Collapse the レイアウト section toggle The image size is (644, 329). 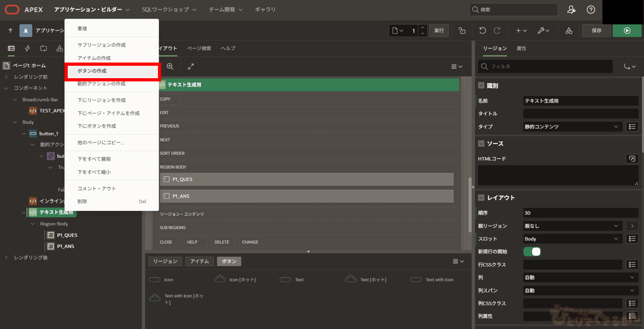coord(481,198)
